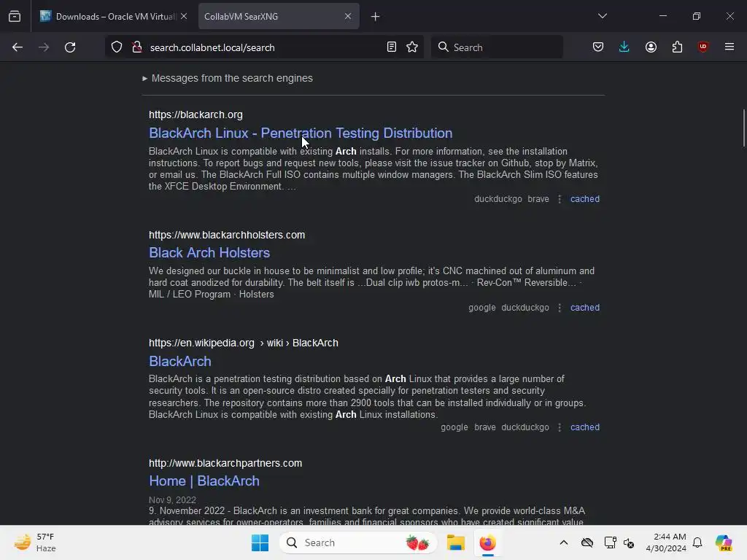
Task: Go back to the previous page
Action: tap(18, 47)
